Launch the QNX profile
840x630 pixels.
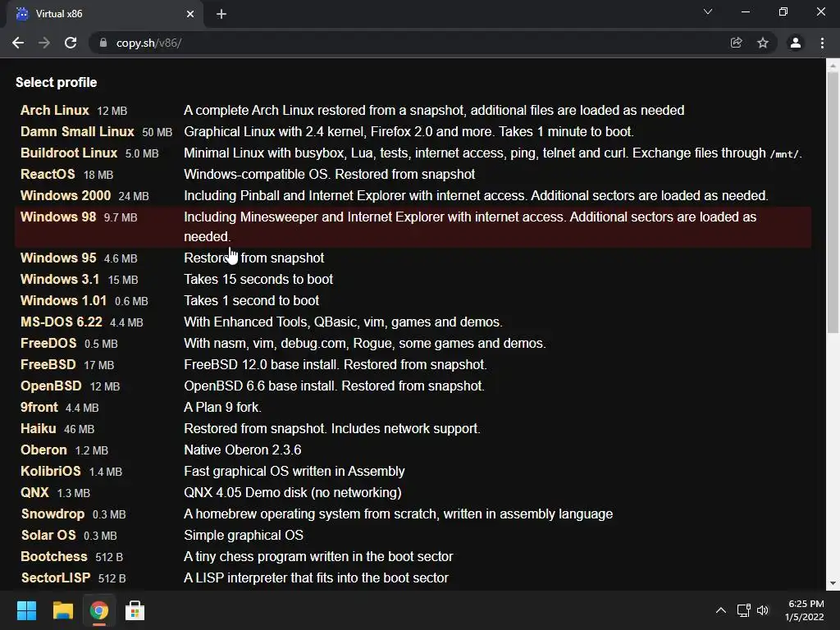click(34, 492)
